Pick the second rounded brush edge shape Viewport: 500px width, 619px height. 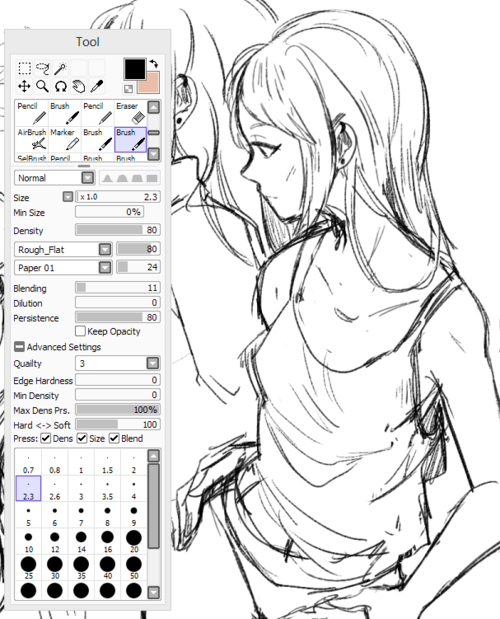(x=122, y=178)
